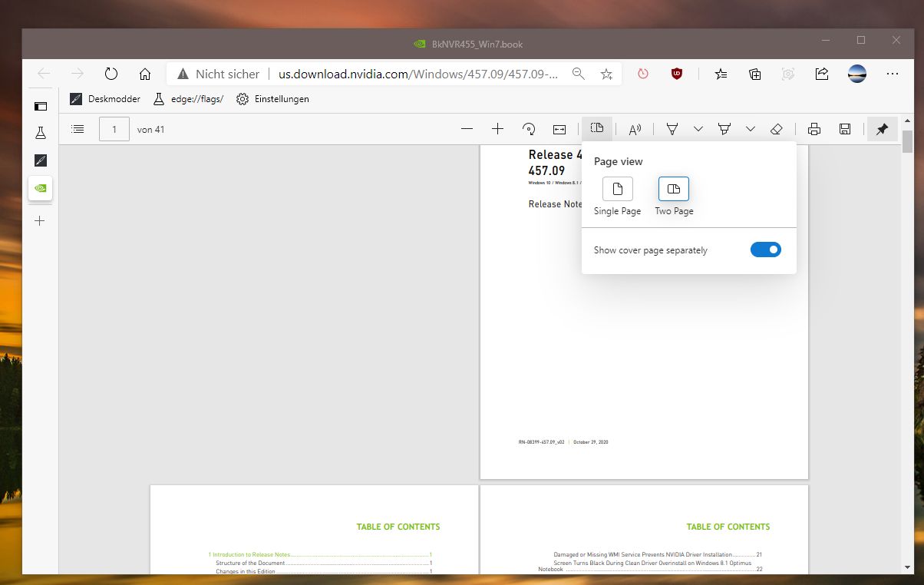Open edge://flags/ bookmark
Screen dimensions: 924x585
(x=189, y=99)
